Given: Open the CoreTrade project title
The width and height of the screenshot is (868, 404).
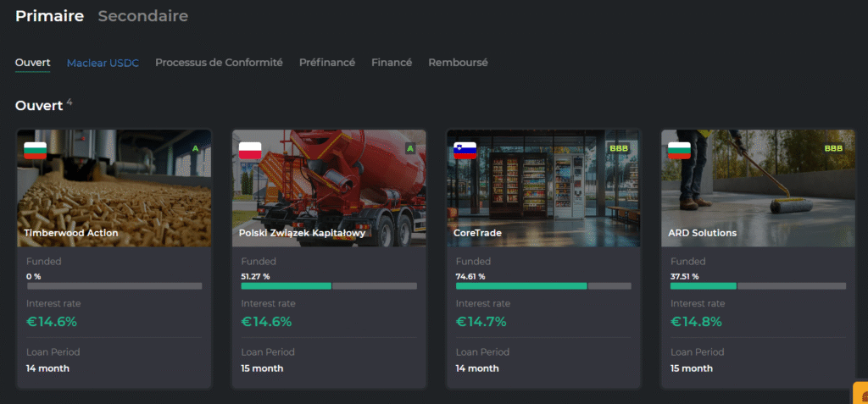Looking at the screenshot, I should click(x=477, y=233).
